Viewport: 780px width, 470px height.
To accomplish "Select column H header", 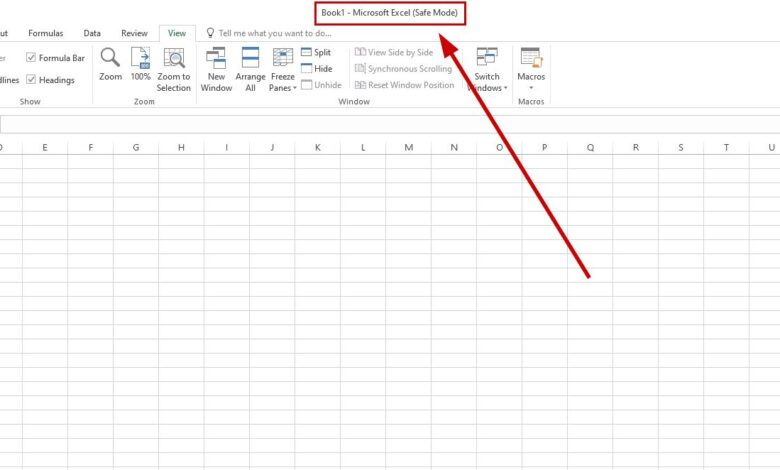I will [x=181, y=147].
